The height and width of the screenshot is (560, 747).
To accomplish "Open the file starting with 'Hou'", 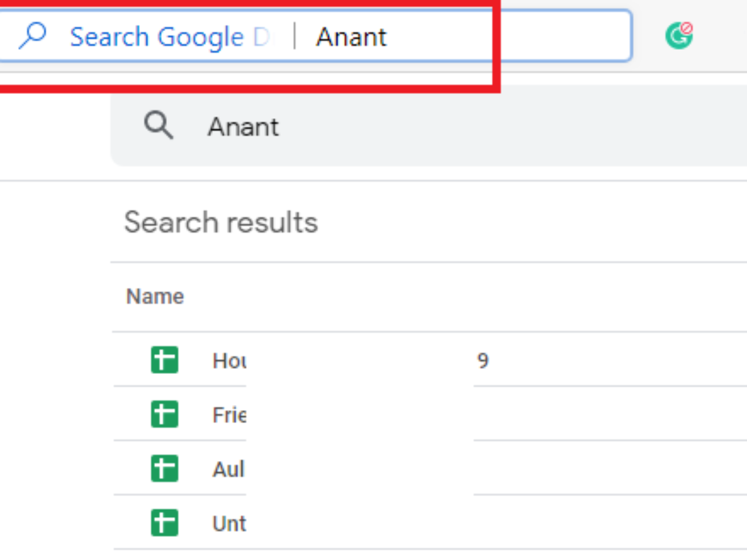I will (x=229, y=360).
